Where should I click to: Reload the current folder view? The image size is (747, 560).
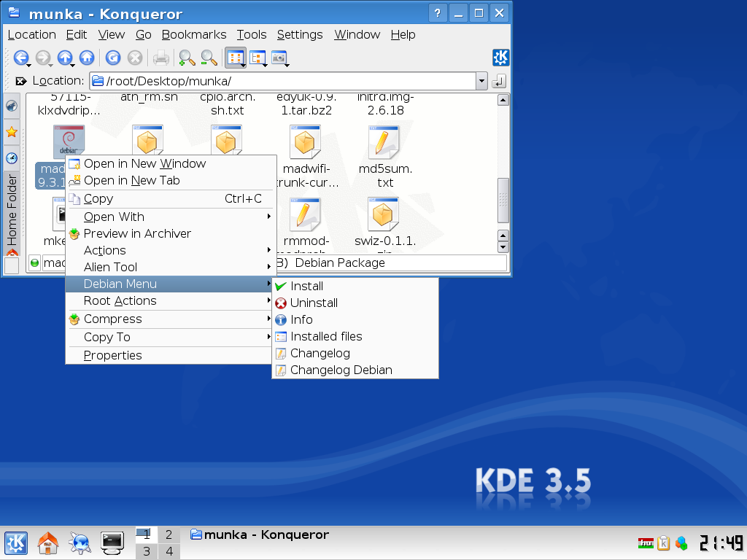tap(113, 58)
